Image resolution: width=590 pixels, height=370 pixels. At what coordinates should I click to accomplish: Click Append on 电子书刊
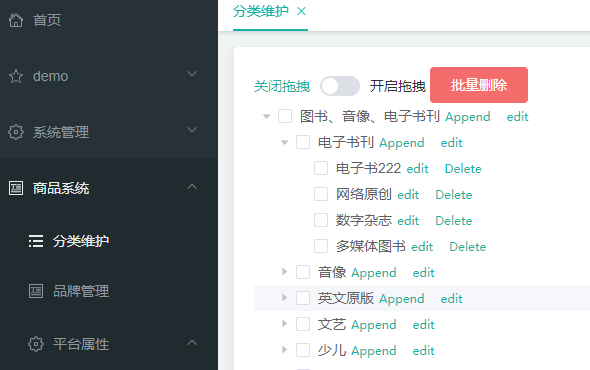pos(401,143)
